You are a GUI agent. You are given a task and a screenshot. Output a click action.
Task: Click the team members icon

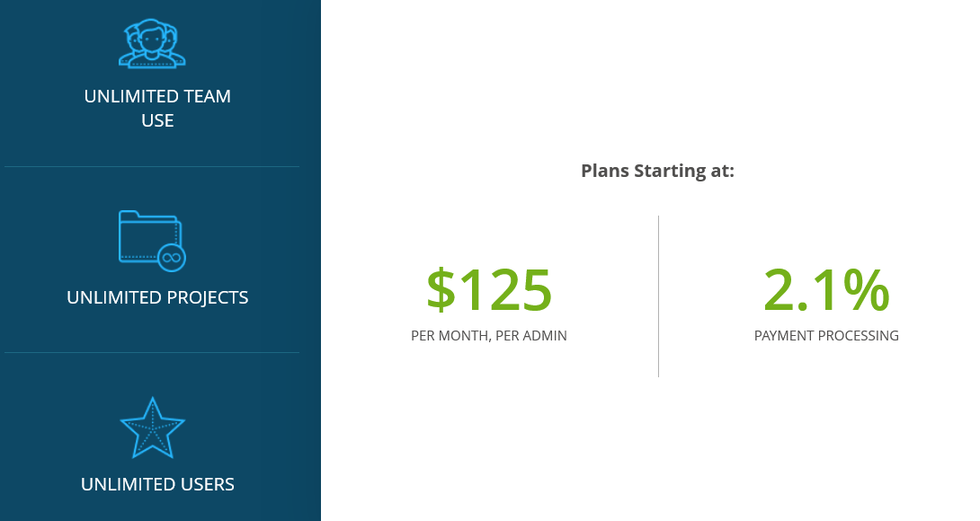(x=152, y=43)
